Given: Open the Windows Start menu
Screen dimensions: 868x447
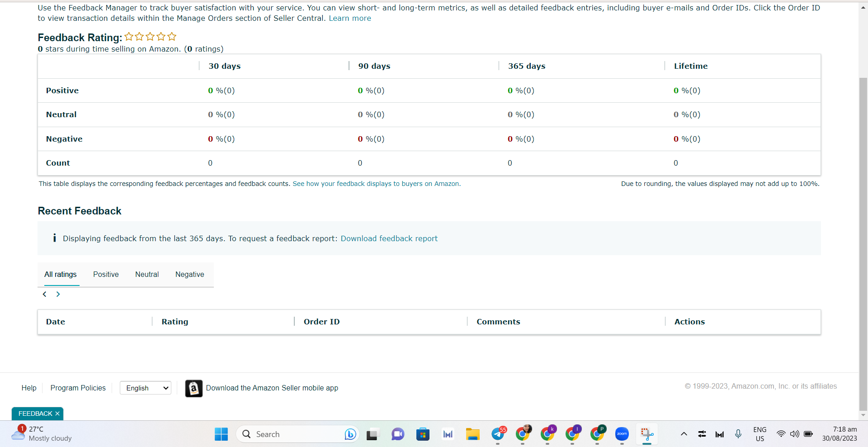Looking at the screenshot, I should (221, 434).
